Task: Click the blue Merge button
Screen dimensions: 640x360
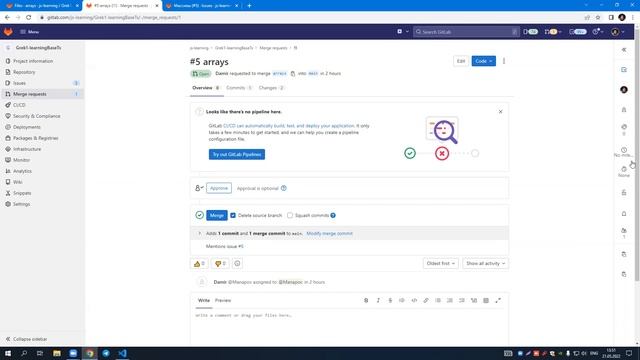Action: point(217,215)
